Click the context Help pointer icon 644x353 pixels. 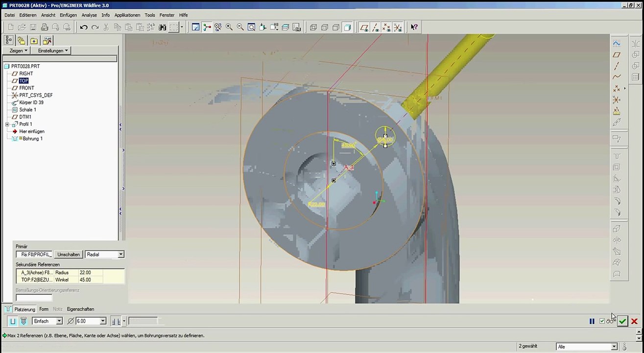pyautogui.click(x=414, y=27)
